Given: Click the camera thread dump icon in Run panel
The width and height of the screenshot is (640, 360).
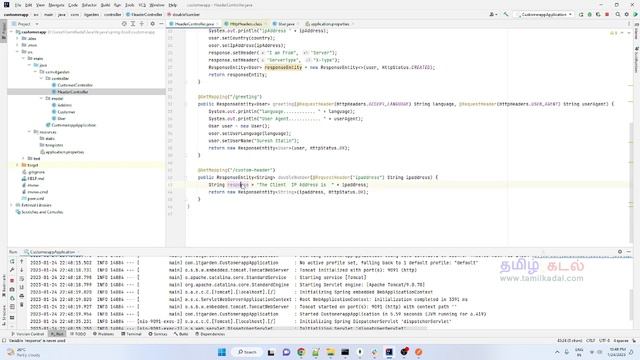Looking at the screenshot, I should 12,289.
